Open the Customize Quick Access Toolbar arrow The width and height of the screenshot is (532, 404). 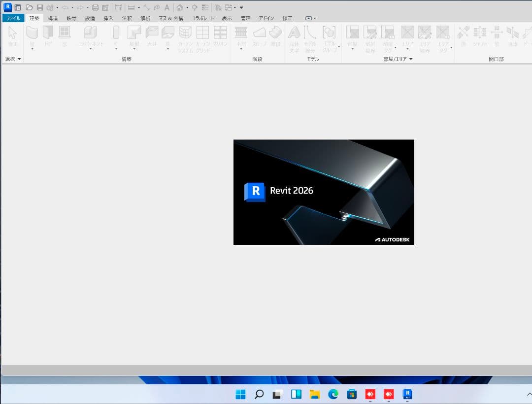click(241, 7)
